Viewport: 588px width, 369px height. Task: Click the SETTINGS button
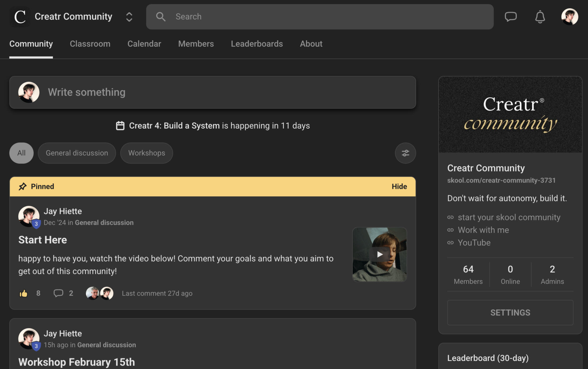510,312
